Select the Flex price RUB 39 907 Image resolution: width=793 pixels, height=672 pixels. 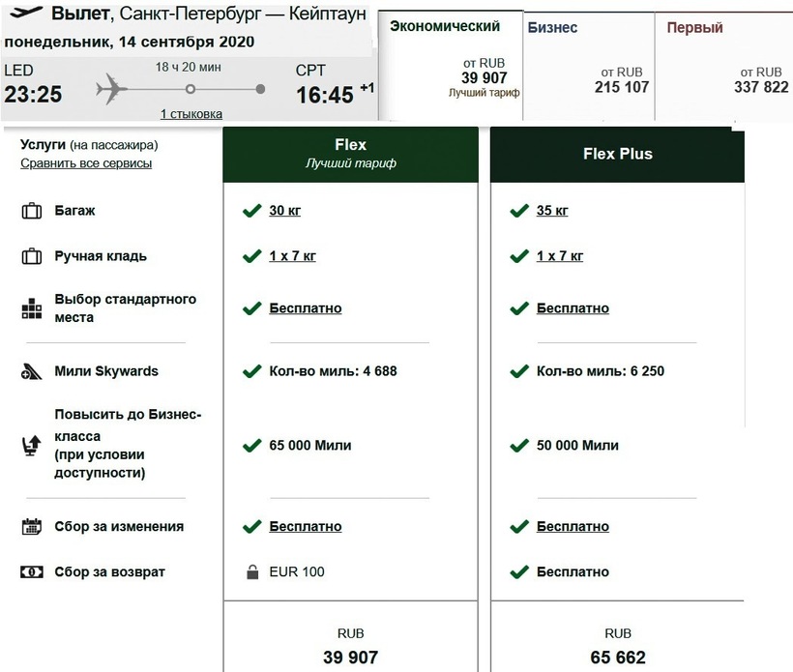click(350, 648)
